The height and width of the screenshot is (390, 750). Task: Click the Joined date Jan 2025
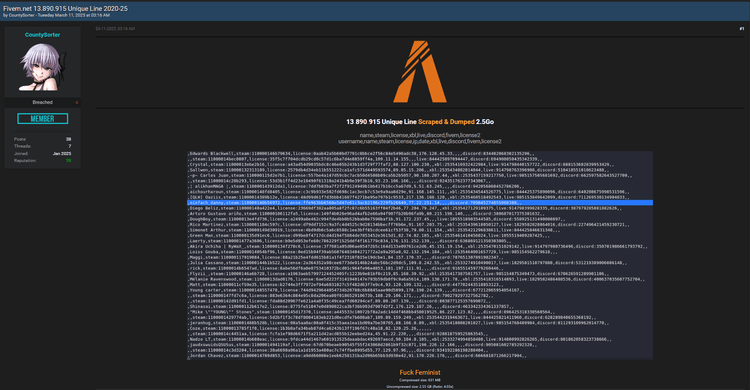click(x=62, y=154)
